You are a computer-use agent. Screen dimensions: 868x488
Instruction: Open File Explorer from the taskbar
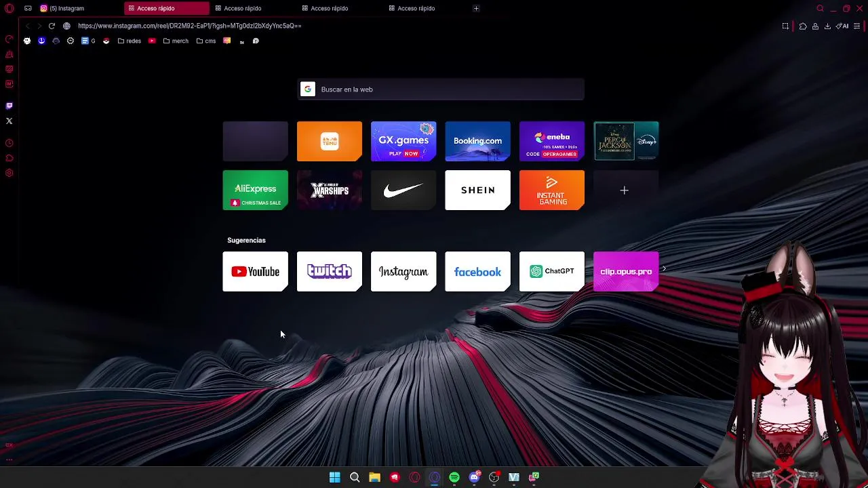(x=374, y=477)
